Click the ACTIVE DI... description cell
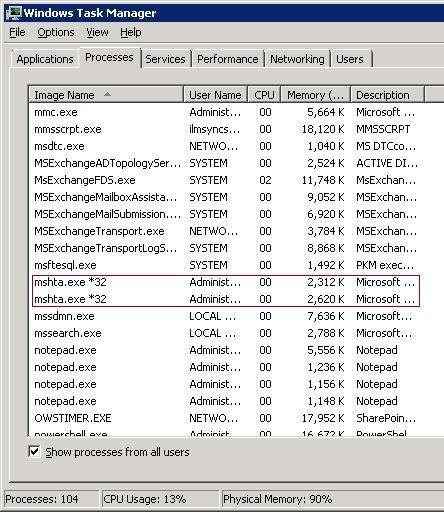This screenshot has height=512, width=444. coord(387,163)
